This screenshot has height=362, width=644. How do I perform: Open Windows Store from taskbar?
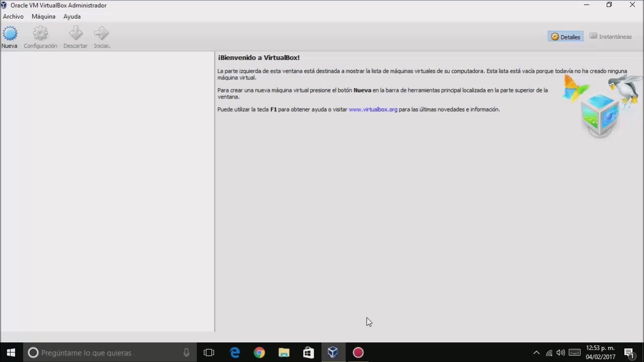click(308, 352)
